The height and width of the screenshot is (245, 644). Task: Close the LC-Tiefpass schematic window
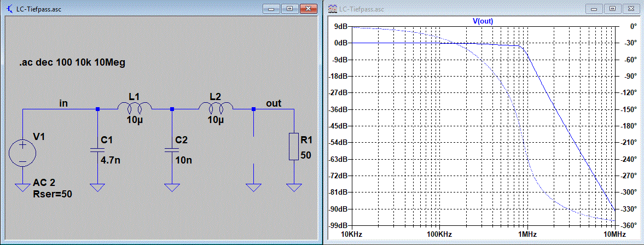point(309,8)
